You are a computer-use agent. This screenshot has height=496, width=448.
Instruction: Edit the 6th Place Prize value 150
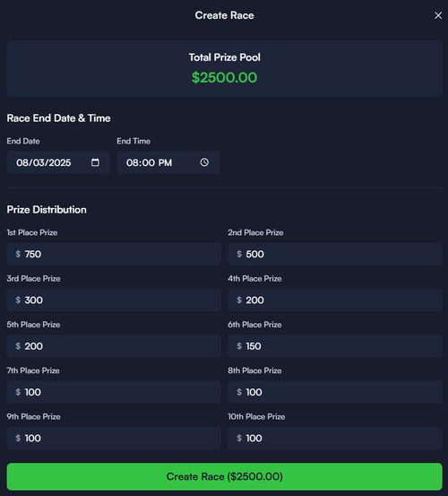pos(335,346)
